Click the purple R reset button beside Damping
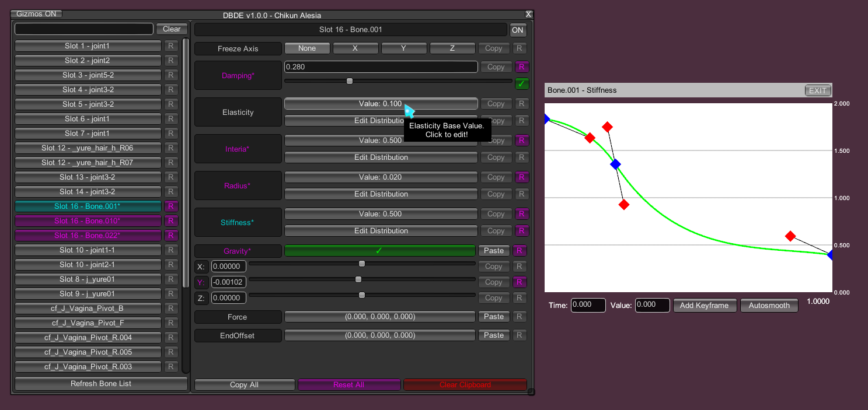868x410 pixels. (521, 67)
